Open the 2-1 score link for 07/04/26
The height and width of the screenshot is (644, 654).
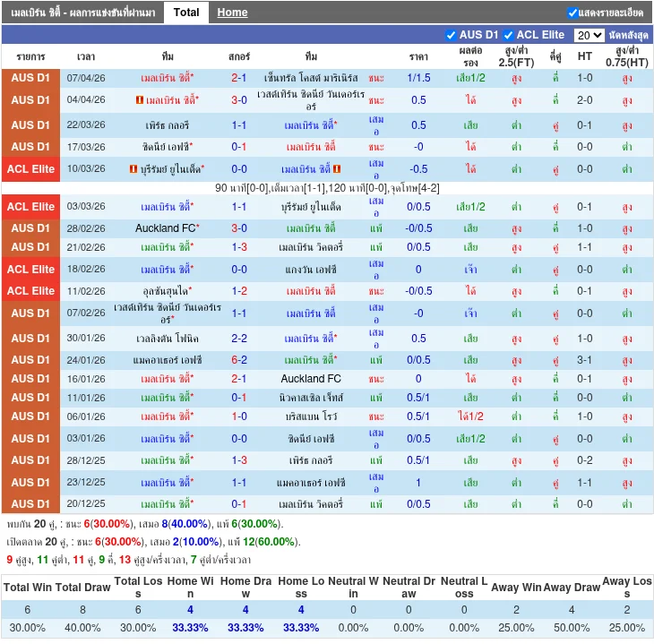(x=239, y=78)
